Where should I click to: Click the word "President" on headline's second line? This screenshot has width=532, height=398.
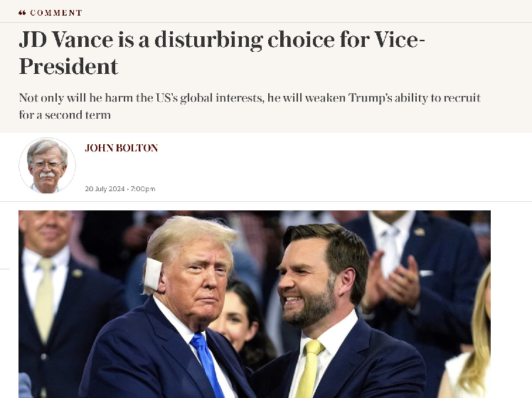(68, 66)
